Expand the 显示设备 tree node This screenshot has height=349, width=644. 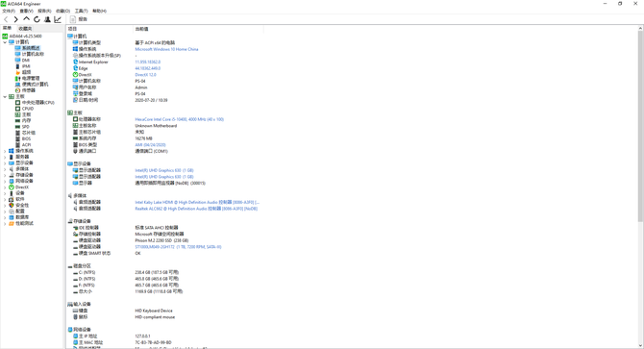(5, 163)
